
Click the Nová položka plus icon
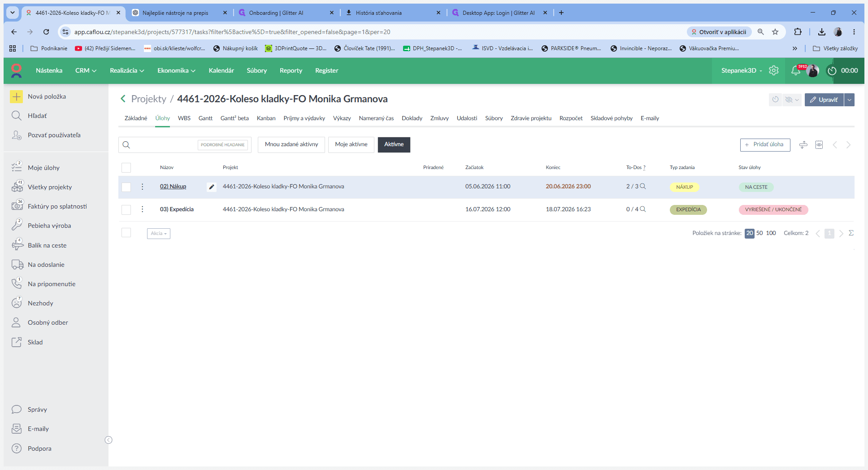click(17, 96)
